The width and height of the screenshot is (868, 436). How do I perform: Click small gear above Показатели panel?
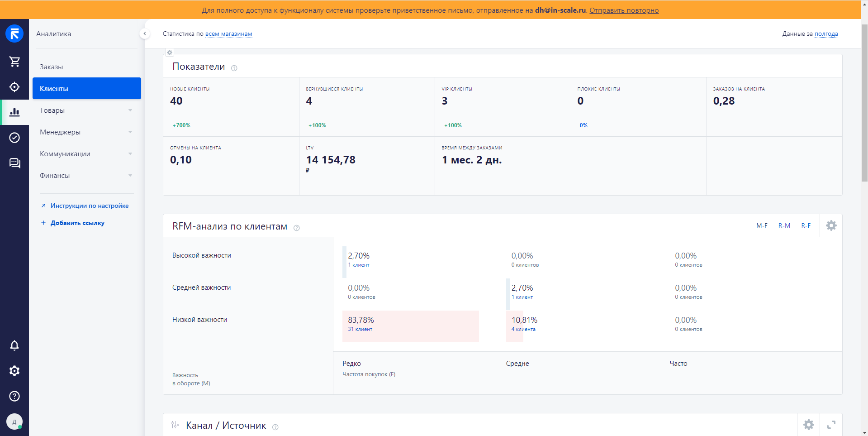pyautogui.click(x=170, y=53)
